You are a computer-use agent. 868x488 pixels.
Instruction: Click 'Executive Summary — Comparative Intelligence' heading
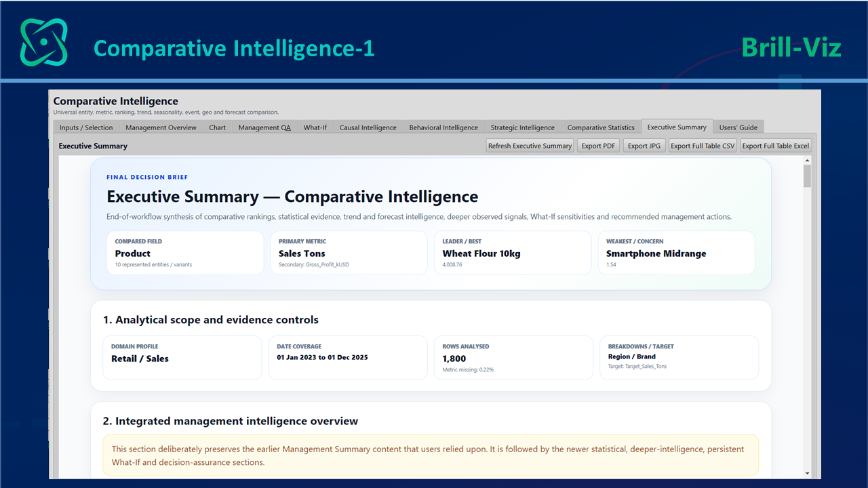tap(292, 197)
